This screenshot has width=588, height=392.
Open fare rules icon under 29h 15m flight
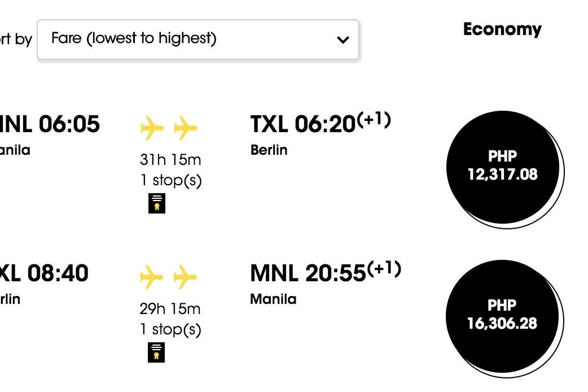157,352
